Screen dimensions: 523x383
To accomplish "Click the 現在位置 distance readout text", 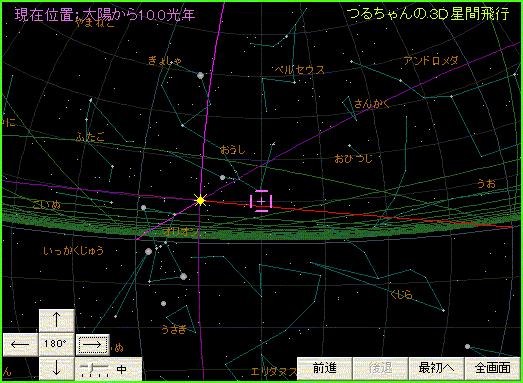I will point(105,15).
